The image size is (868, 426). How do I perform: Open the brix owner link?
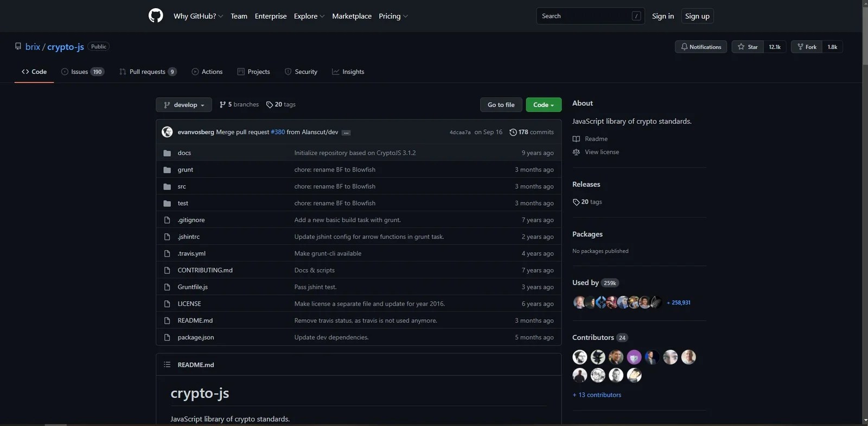click(x=33, y=47)
